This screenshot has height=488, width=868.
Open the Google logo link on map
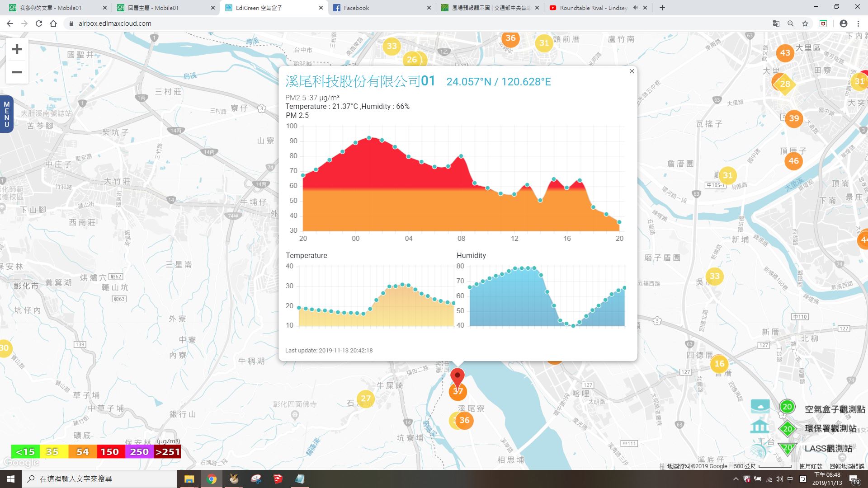21,462
